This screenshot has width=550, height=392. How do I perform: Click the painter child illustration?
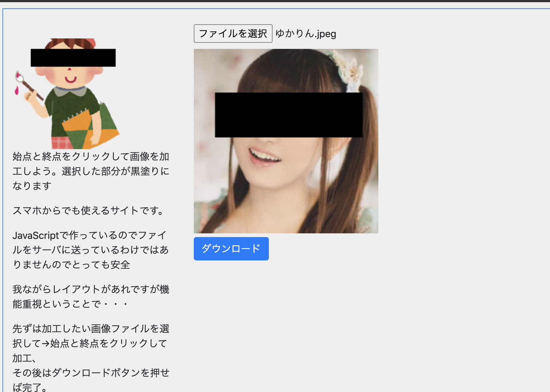[67, 94]
